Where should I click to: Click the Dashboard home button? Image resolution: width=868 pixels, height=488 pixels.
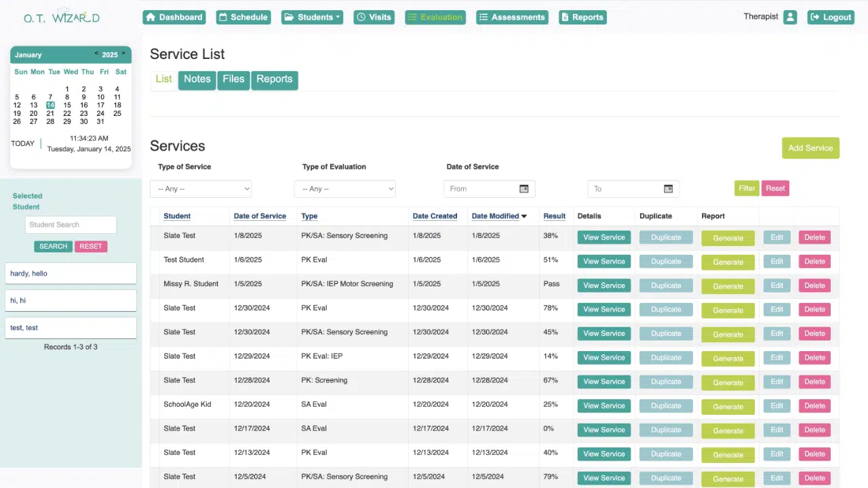[x=175, y=18]
